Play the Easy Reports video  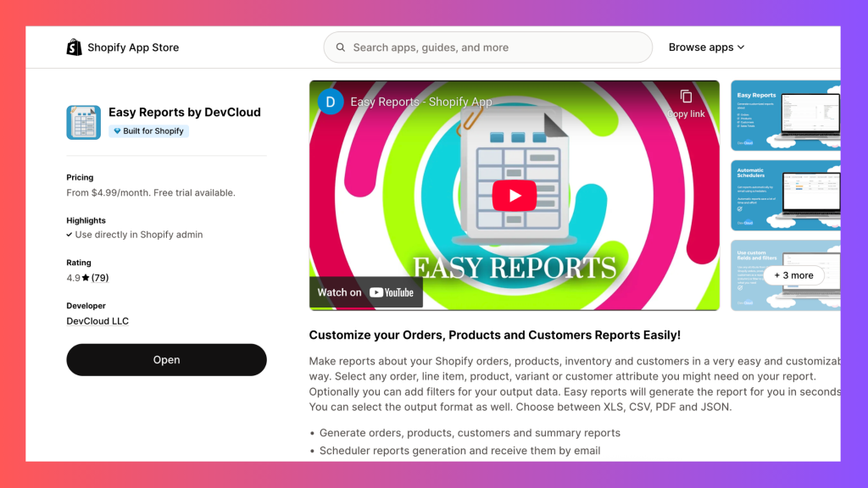(514, 196)
